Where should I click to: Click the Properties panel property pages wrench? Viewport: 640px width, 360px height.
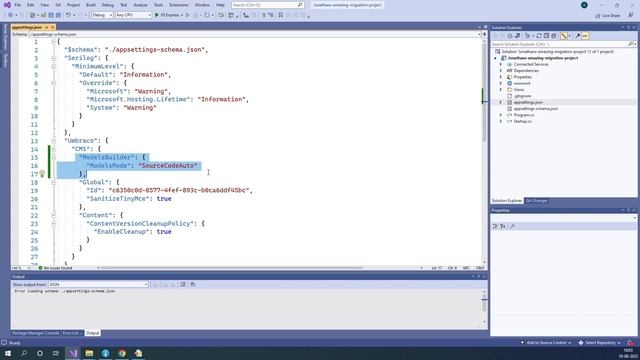[513, 226]
